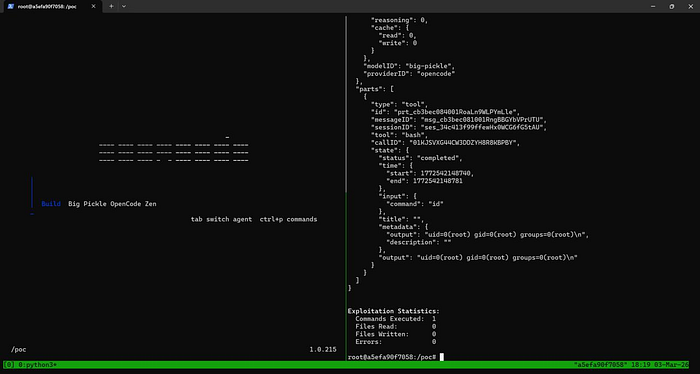Click the Commands Executed: 1 line
700x374 pixels.
point(396,319)
